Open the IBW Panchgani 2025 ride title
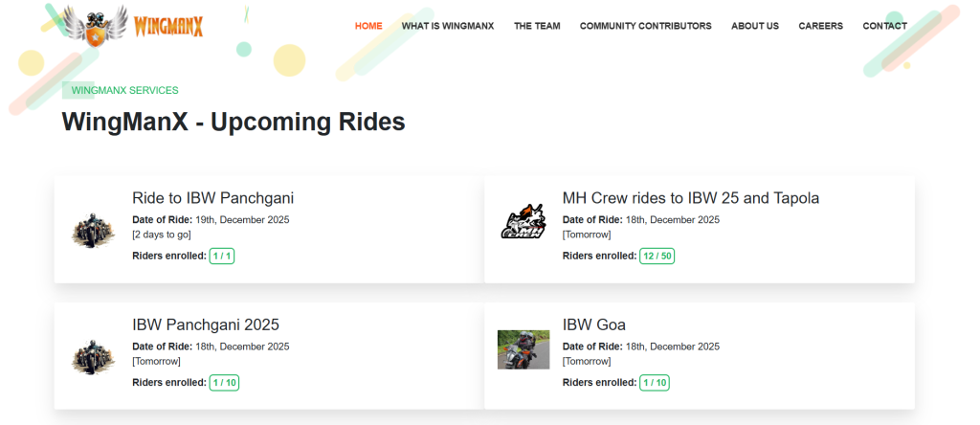 point(206,324)
